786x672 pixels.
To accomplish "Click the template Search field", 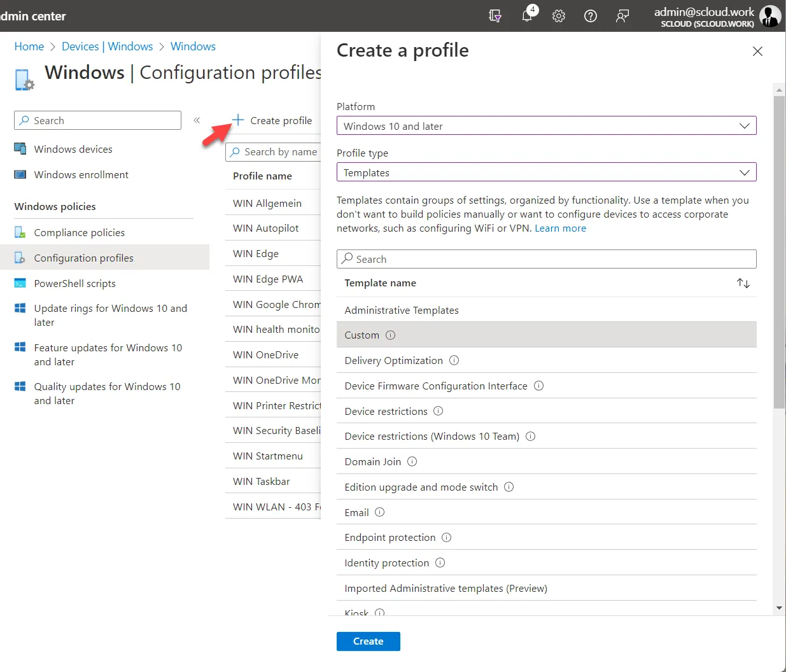I will [546, 259].
